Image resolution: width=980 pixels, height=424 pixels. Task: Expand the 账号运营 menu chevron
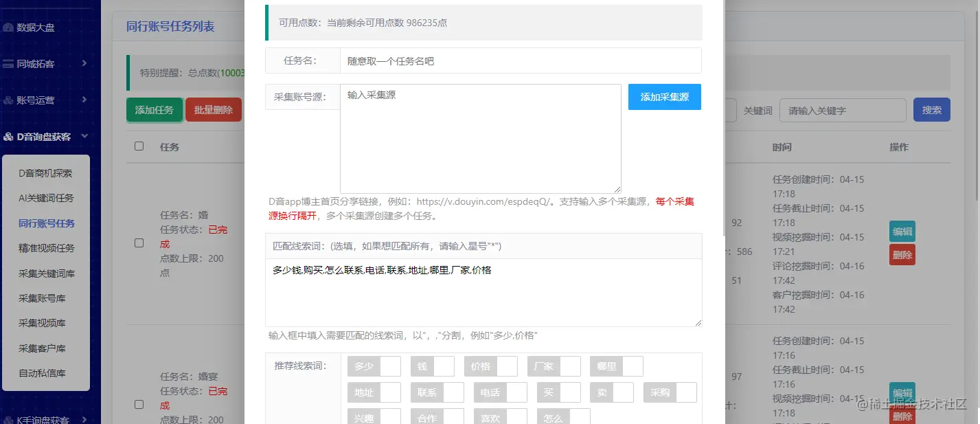(x=84, y=100)
